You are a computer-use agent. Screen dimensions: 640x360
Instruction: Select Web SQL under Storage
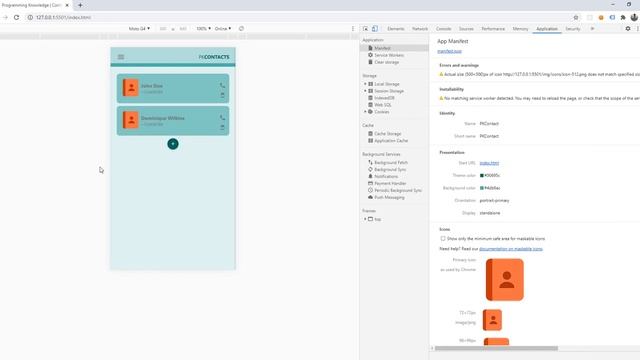[x=382, y=105]
